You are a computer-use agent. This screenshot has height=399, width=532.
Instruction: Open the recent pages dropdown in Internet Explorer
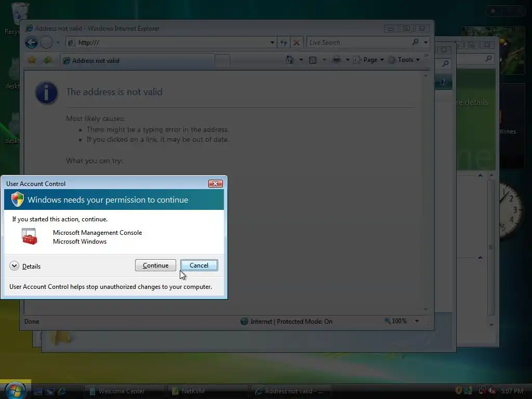[58, 43]
